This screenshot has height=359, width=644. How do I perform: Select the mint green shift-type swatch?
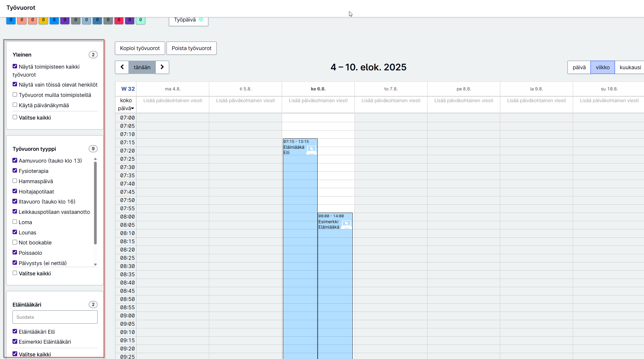(141, 20)
